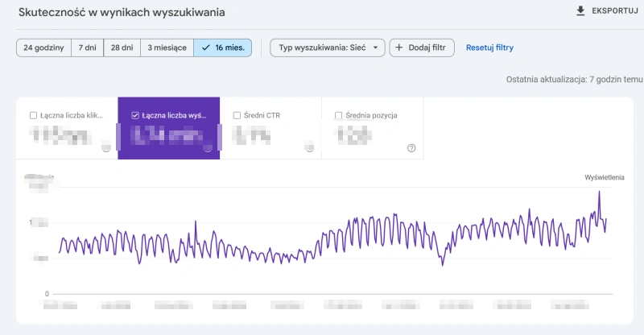This screenshot has height=335, width=644.
Task: Select the 28 dni range
Action: pyautogui.click(x=122, y=48)
